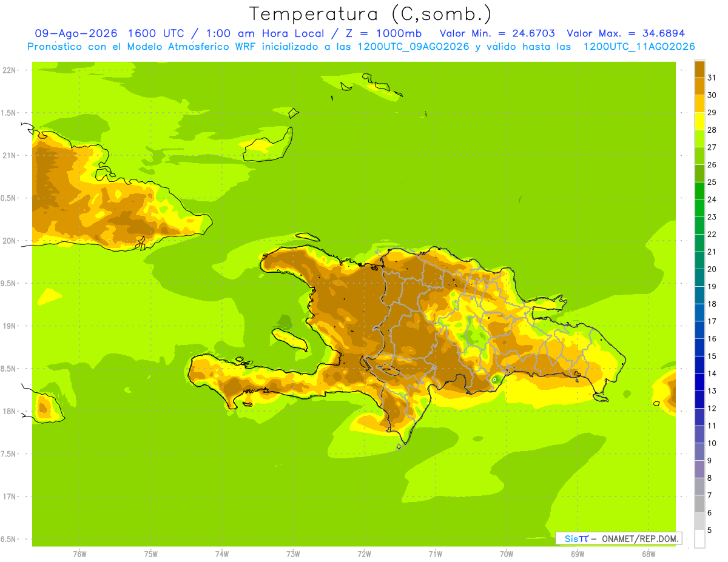Click the '19N' latitude label
The height and width of the screenshot is (562, 728).
pos(8,326)
